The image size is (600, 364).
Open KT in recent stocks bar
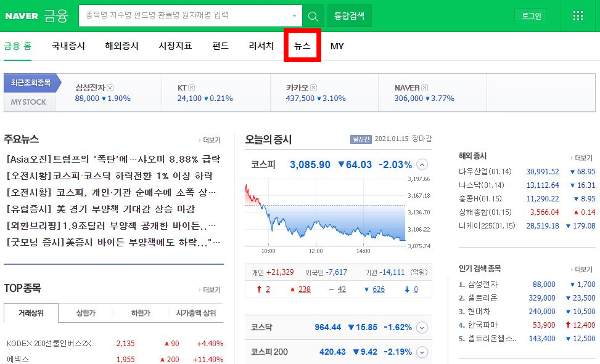(x=182, y=88)
